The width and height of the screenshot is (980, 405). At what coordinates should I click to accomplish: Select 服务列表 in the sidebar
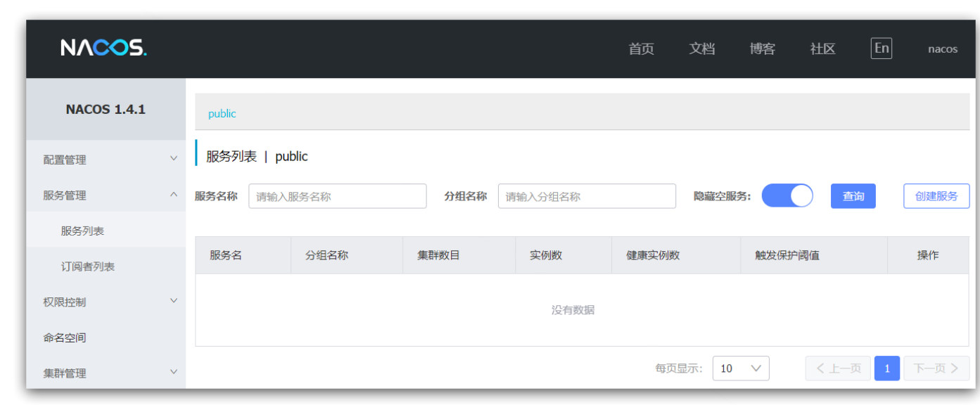(x=106, y=231)
